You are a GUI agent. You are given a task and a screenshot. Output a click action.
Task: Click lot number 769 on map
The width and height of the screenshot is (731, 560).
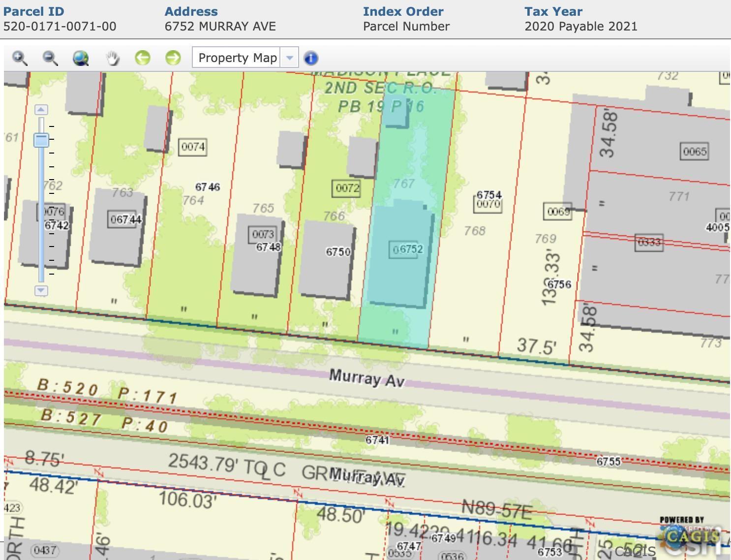tap(546, 239)
